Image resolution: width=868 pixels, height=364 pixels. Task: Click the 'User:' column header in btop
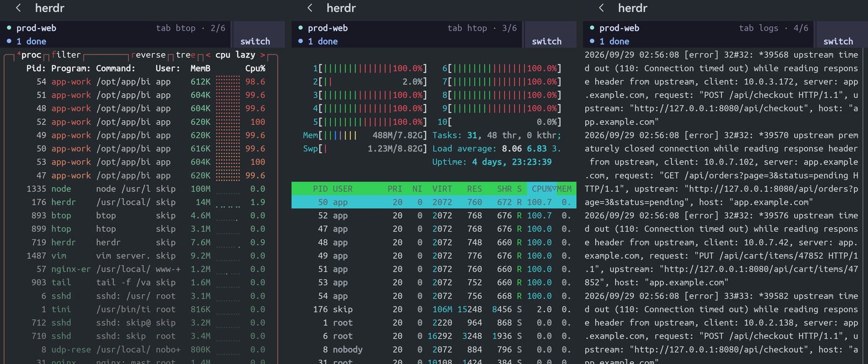(x=168, y=69)
